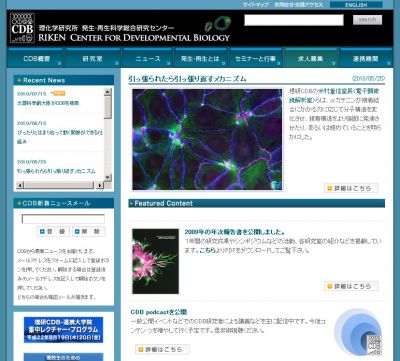The image size is (400, 361).
Task: Click down arrow in Recent News scrollbar
Action: coord(108,177)
